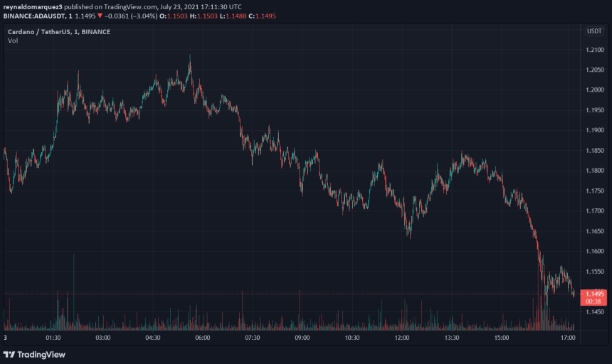The height and width of the screenshot is (364, 612).
Task: Click the current price label 1.1495
Action: pyautogui.click(x=595, y=294)
